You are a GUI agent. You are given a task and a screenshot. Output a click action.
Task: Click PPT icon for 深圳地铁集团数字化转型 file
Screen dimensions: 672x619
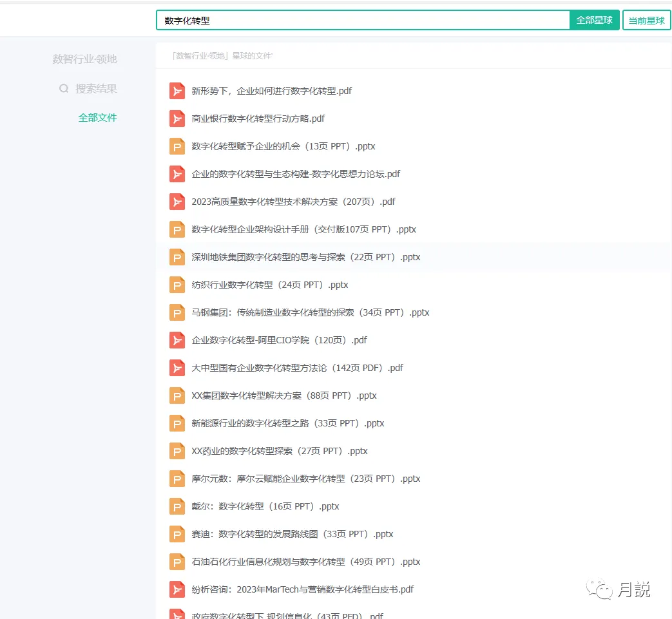tap(177, 257)
